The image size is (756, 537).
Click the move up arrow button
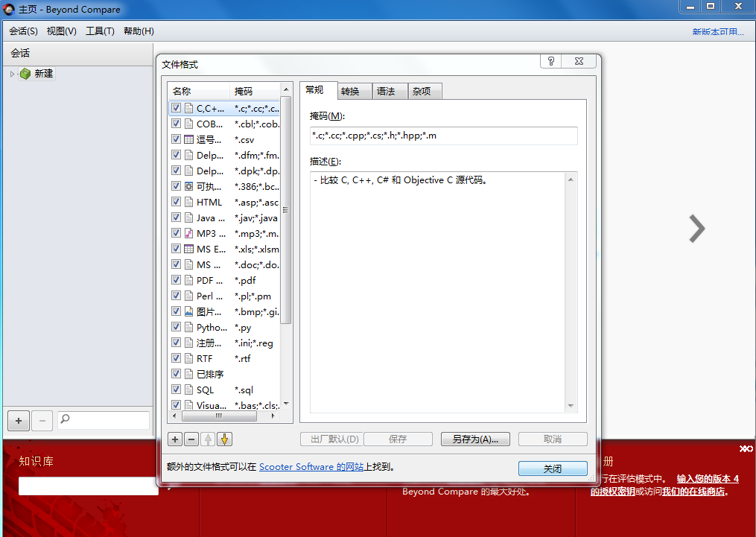[208, 439]
